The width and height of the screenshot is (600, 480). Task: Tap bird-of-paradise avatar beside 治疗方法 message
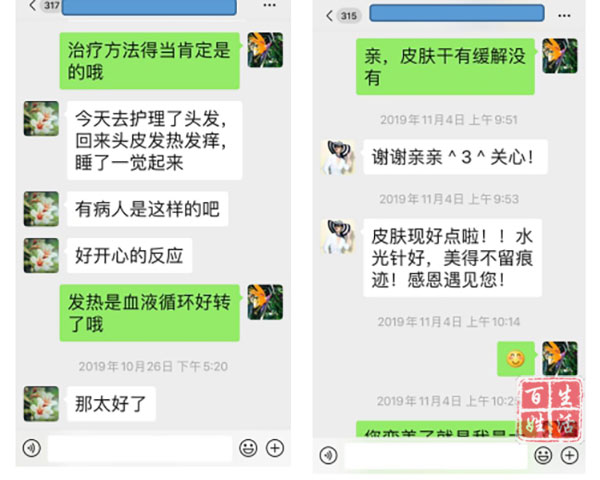[265, 50]
